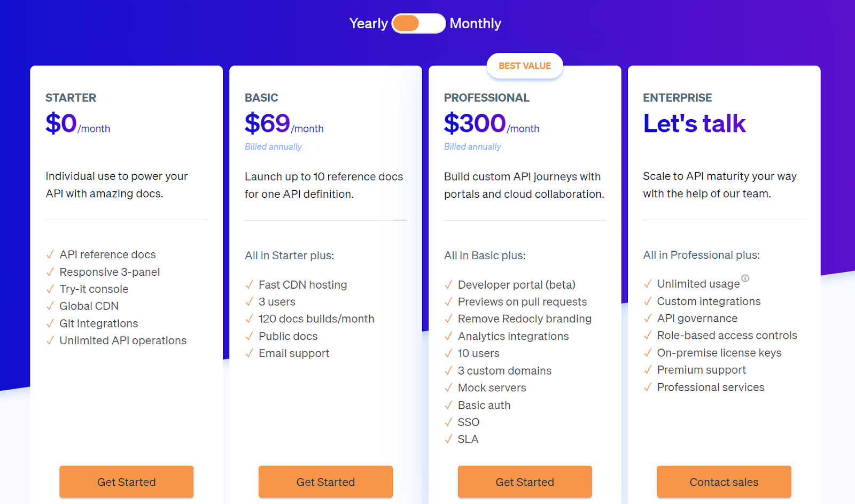Click the checkmark beside API reference docs
Viewport: 855px width, 504px height.
[x=49, y=254]
